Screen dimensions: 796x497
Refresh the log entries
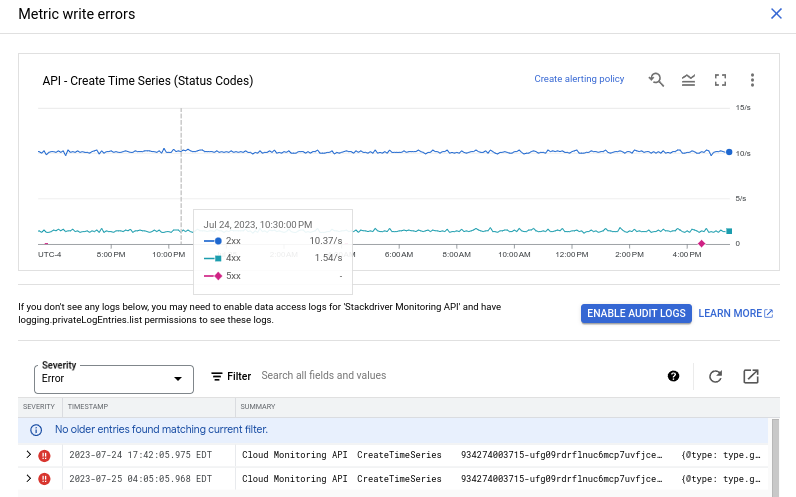point(715,376)
